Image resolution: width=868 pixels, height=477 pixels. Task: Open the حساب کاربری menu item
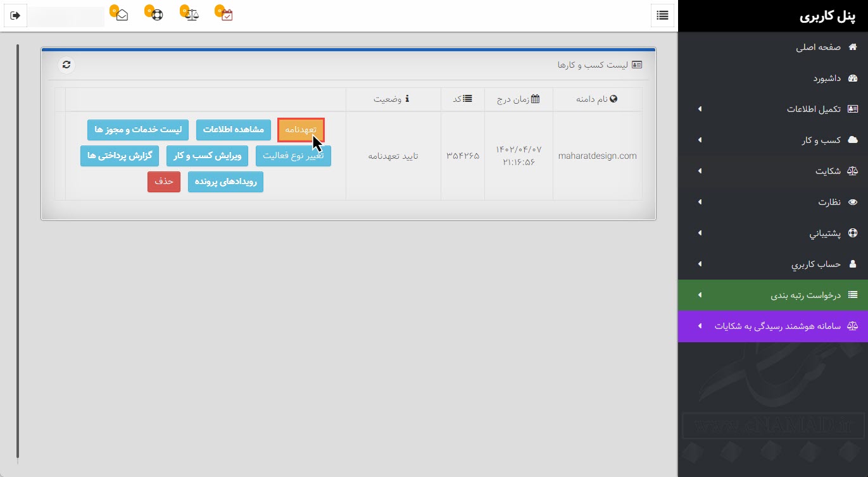tap(772, 264)
